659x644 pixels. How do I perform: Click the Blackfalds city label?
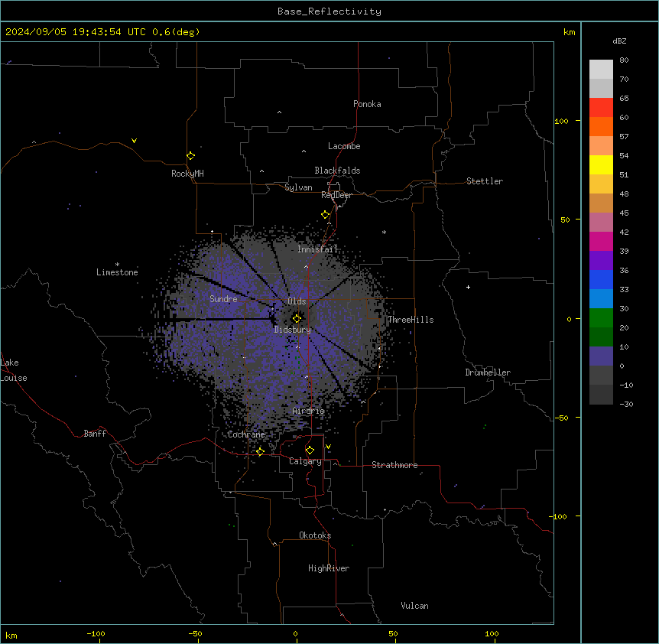click(x=337, y=171)
